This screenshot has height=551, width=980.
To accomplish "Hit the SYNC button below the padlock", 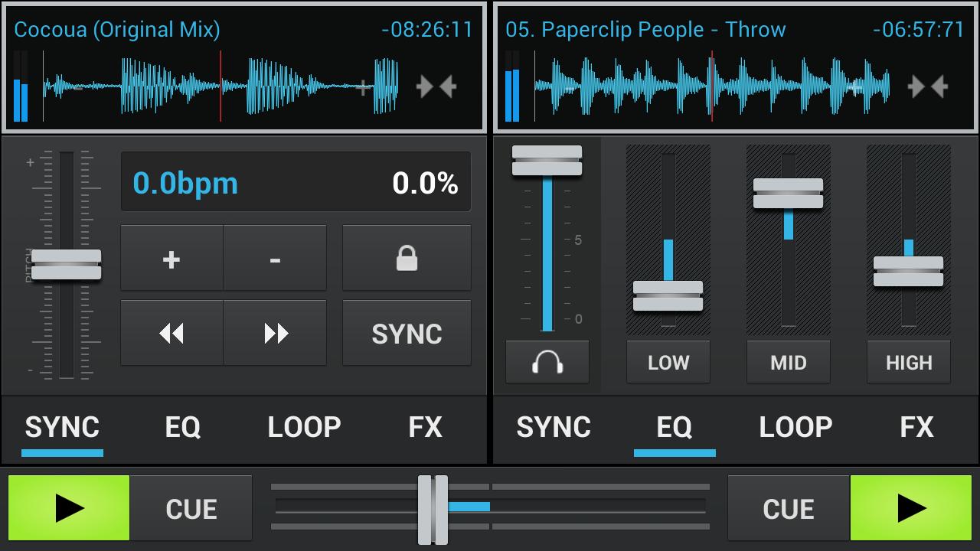I will coord(407,333).
